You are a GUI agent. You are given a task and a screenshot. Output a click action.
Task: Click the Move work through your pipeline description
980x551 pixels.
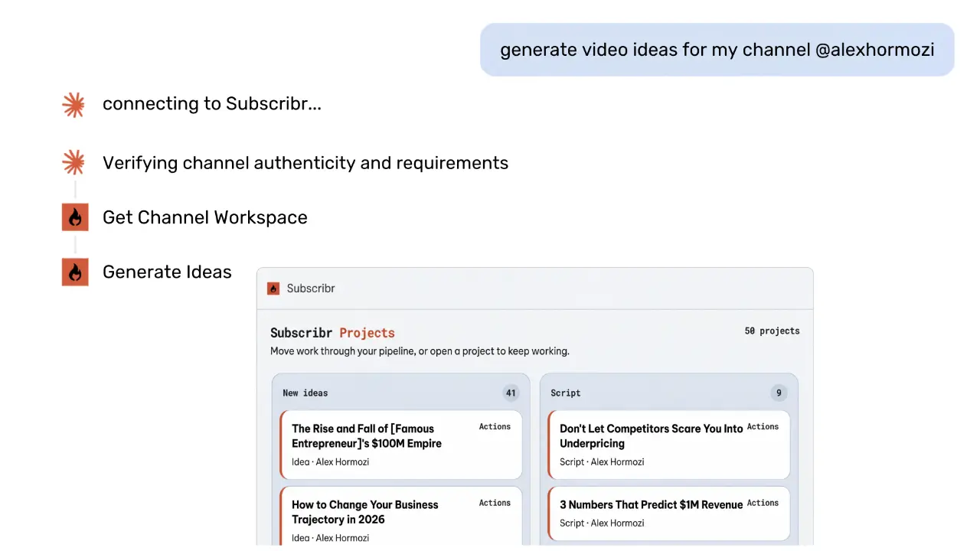(420, 351)
